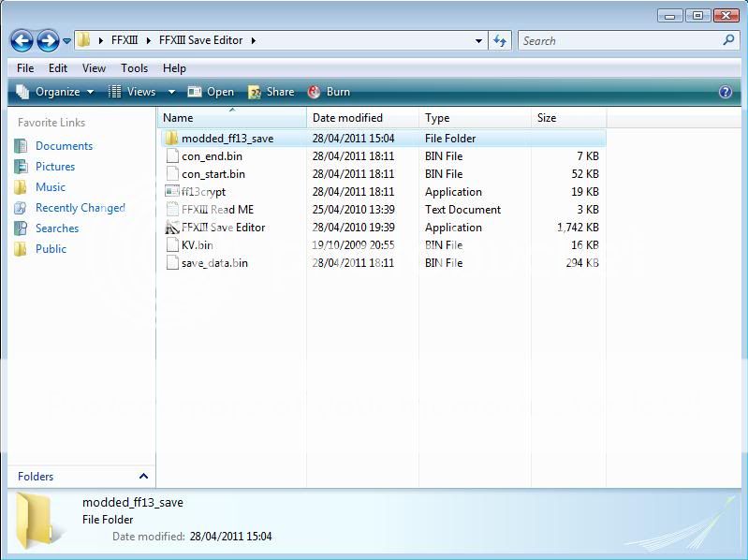Expand the address bar history dropdown
748x560 pixels.
coord(479,41)
